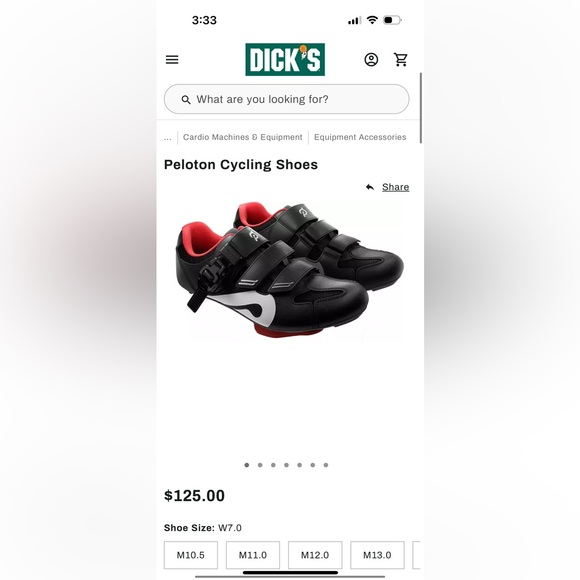580x580 pixels.
Task: Jump to the second image carousel dot
Action: 260,465
